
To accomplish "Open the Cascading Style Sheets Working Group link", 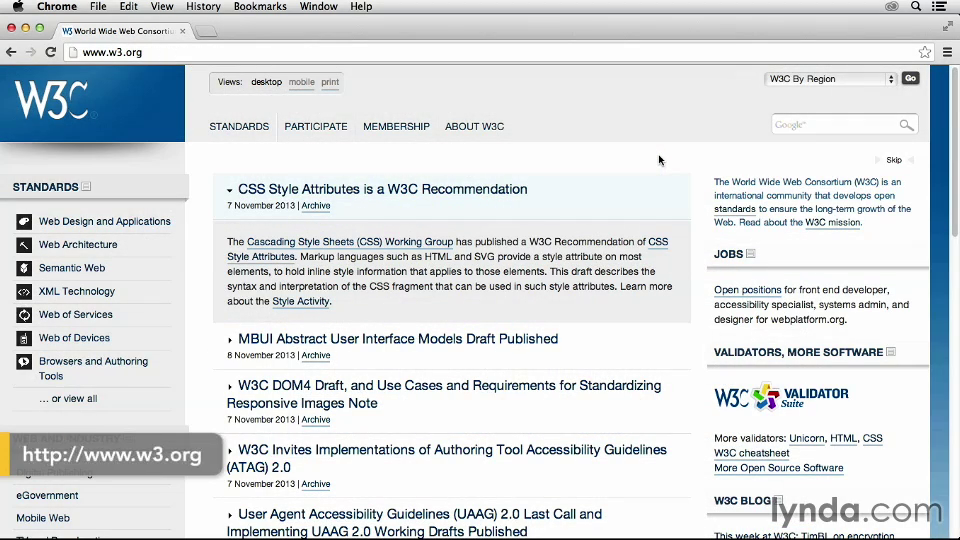I will coord(350,242).
